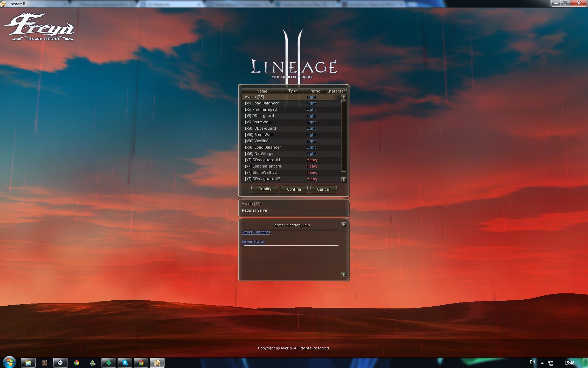
Task: Select the [x7] DDos-guard #1 server
Action: click(x=291, y=160)
